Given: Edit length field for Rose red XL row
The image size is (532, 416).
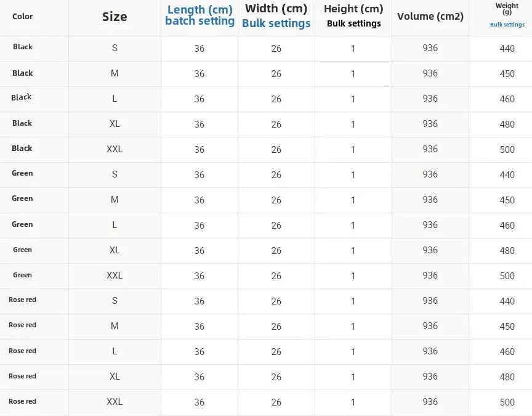Looking at the screenshot, I should [199, 377].
